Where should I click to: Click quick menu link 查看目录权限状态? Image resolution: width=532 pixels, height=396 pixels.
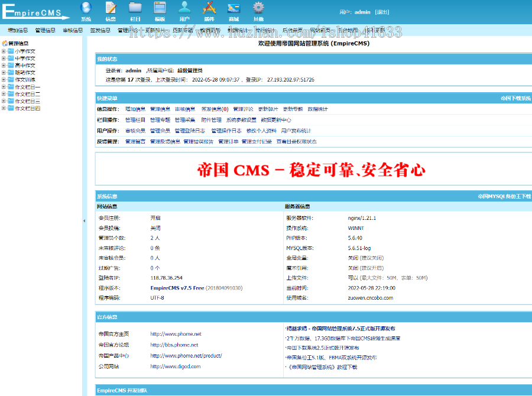pos(297,142)
